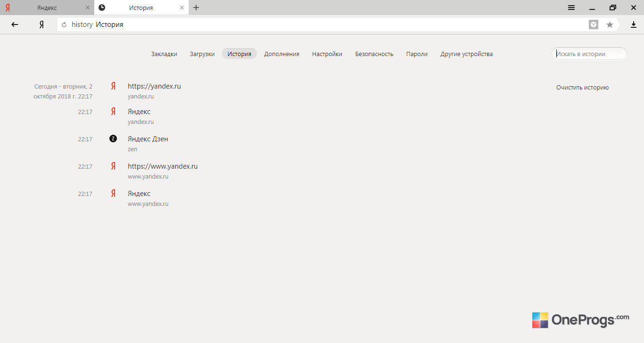Close the История tab
644x343 pixels.
tap(182, 8)
